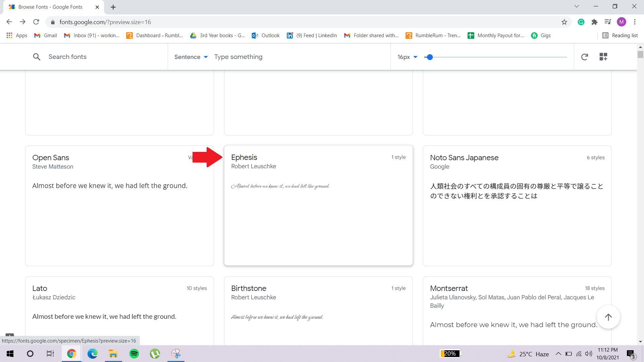The height and width of the screenshot is (362, 644).
Task: Open the Open Sans font card
Action: tap(119, 206)
